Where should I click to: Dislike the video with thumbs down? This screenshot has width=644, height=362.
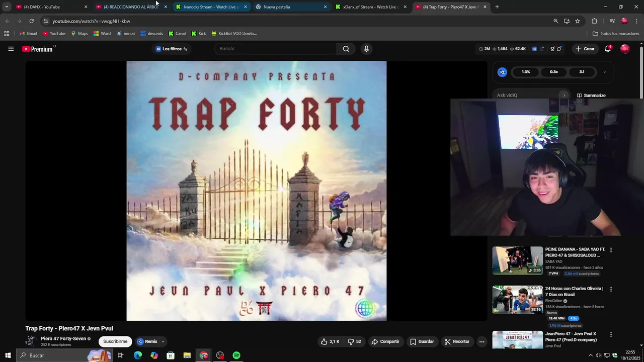coord(355,341)
